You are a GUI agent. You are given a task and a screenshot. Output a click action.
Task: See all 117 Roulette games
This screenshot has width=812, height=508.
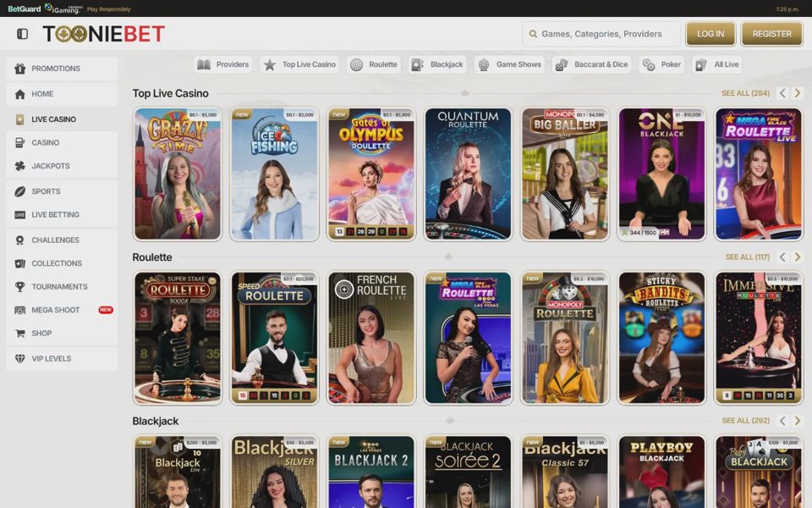pos(747,257)
